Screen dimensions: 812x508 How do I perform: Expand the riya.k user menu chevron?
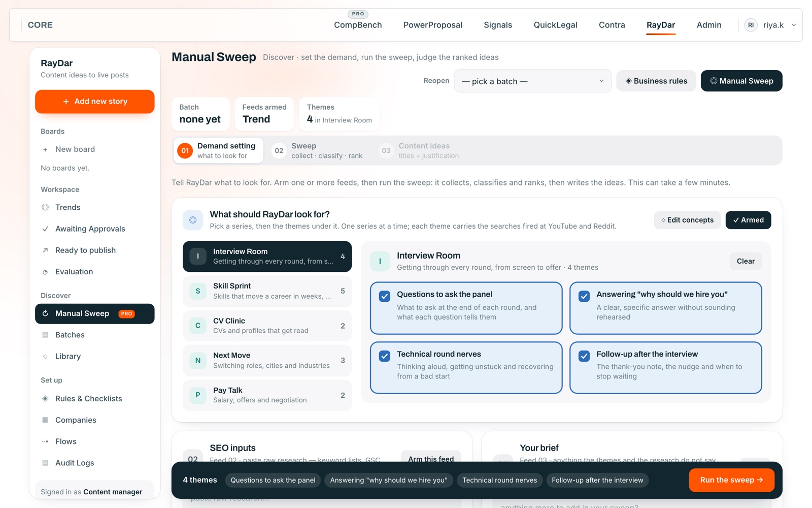[794, 25]
